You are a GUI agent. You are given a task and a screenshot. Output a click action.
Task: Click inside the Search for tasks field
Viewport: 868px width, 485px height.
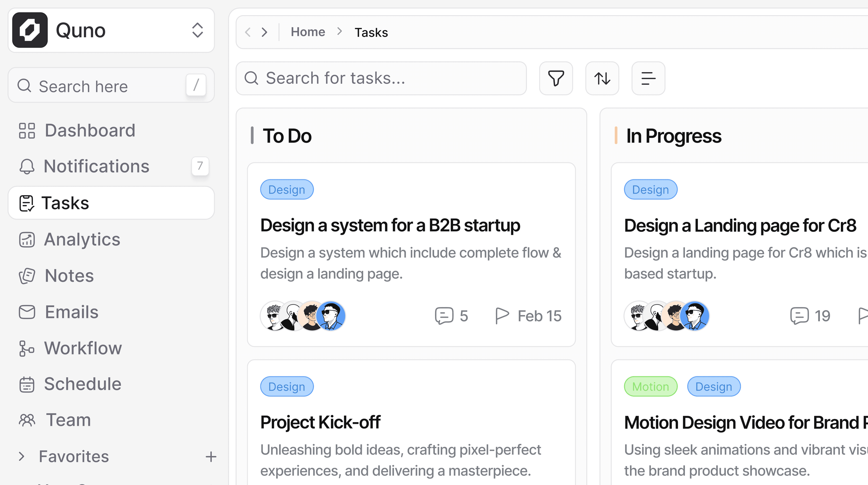pos(381,78)
